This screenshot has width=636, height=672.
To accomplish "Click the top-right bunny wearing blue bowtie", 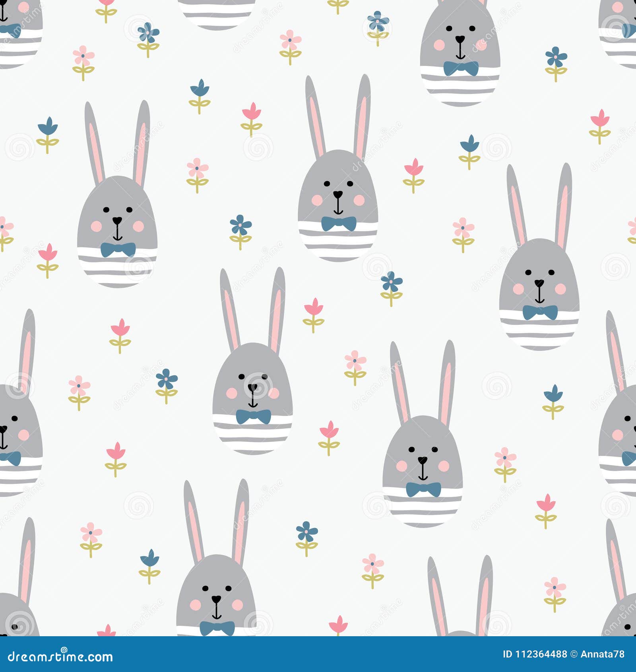I will coord(461,48).
